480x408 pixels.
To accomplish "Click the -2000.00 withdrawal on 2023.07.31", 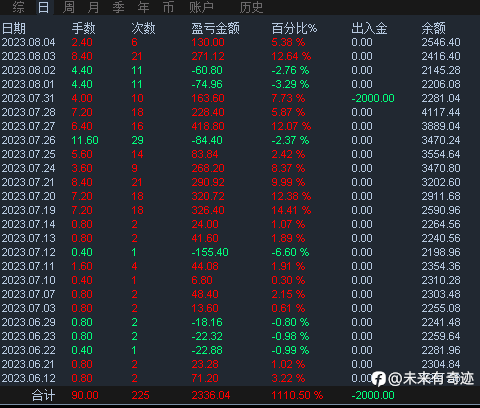I will pyautogui.click(x=373, y=98).
